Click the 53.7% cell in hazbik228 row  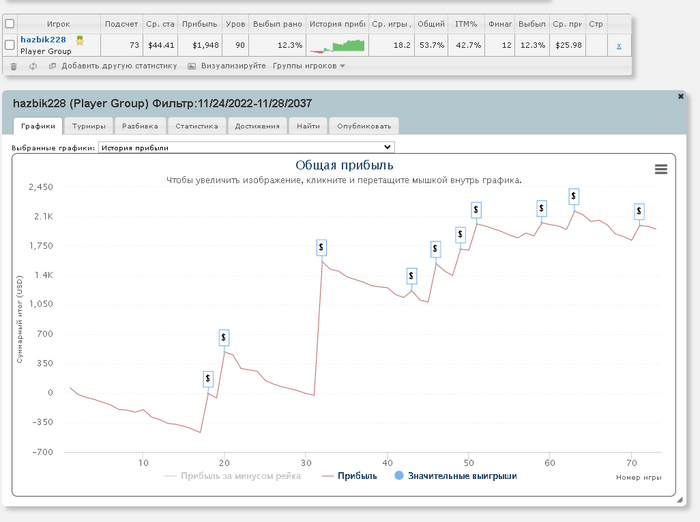coord(431,45)
